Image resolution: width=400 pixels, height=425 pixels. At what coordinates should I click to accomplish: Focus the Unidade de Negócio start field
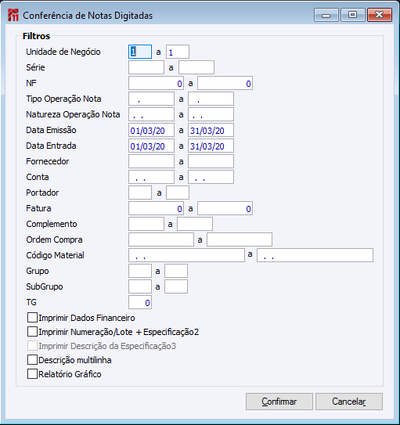coord(140,52)
